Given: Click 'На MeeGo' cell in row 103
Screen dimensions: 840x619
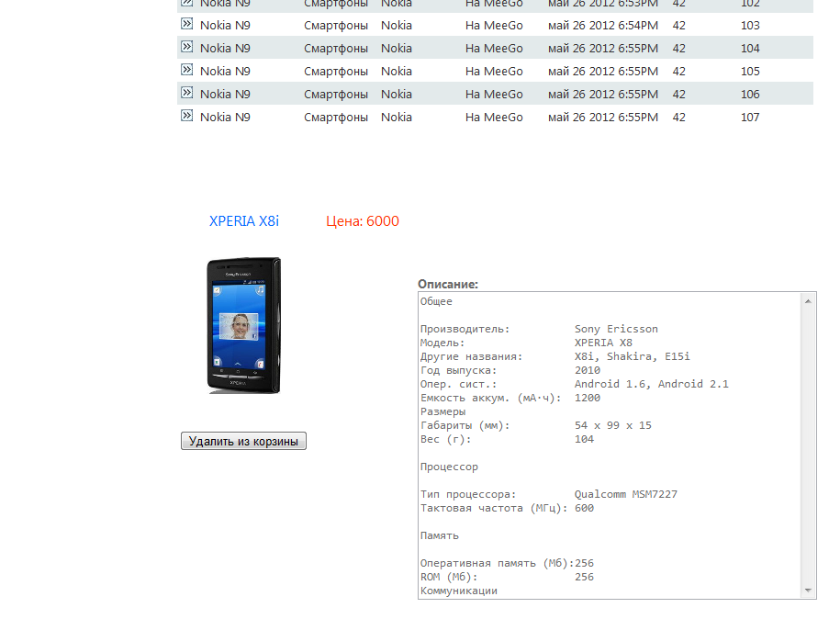Looking at the screenshot, I should point(494,25).
